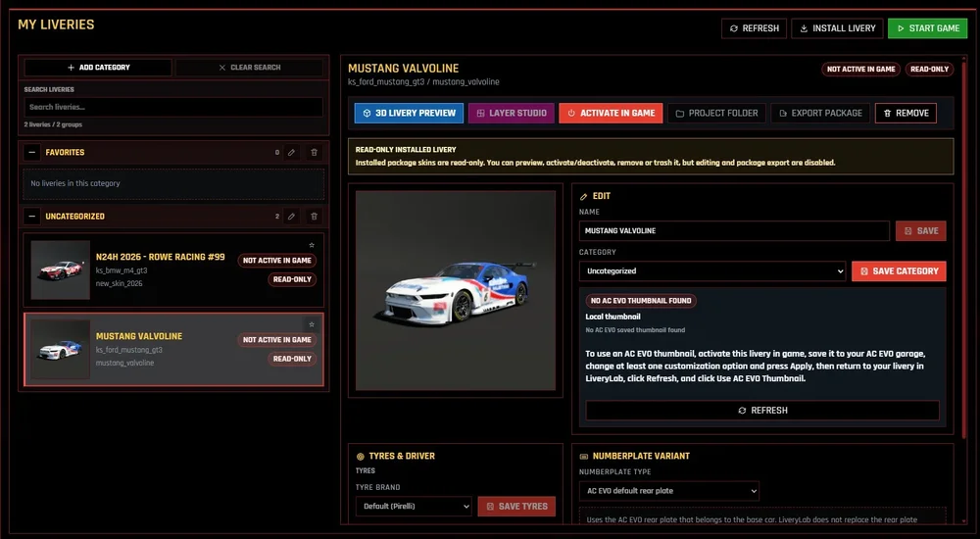Edit the Favorites category with the pencil icon
The width and height of the screenshot is (980, 539).
pos(291,153)
